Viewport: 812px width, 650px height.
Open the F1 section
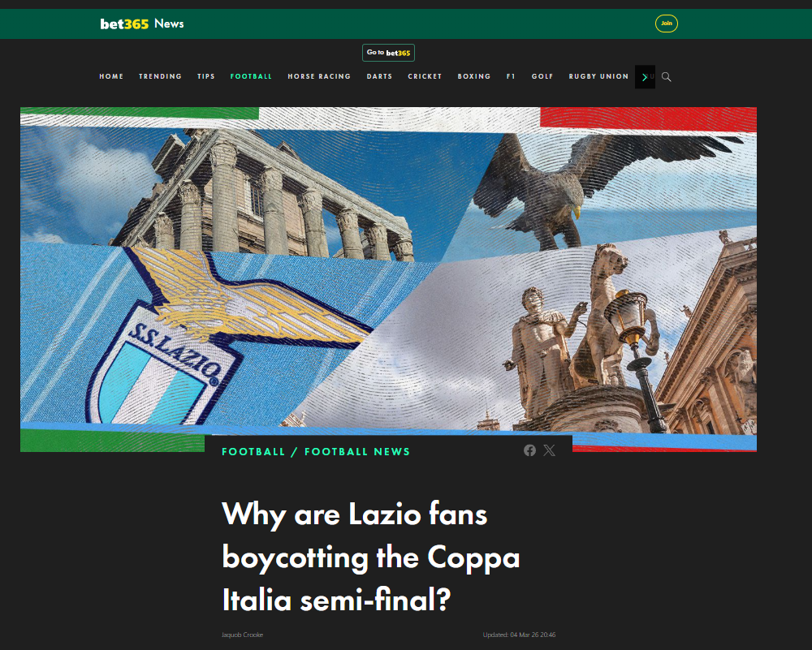click(511, 76)
